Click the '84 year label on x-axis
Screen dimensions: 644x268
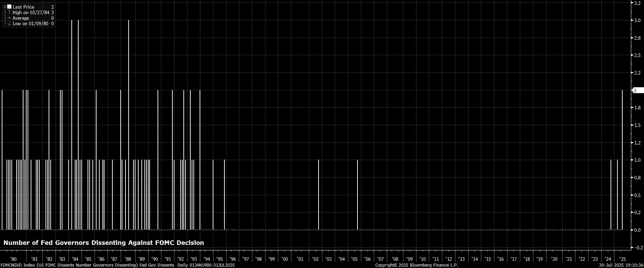tap(75, 259)
